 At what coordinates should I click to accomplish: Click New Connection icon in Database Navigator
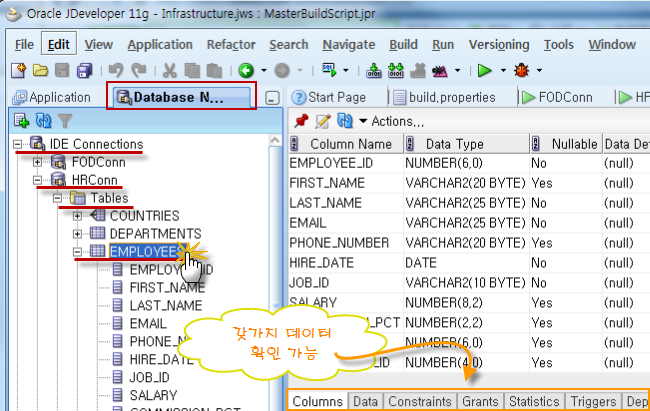click(x=21, y=121)
